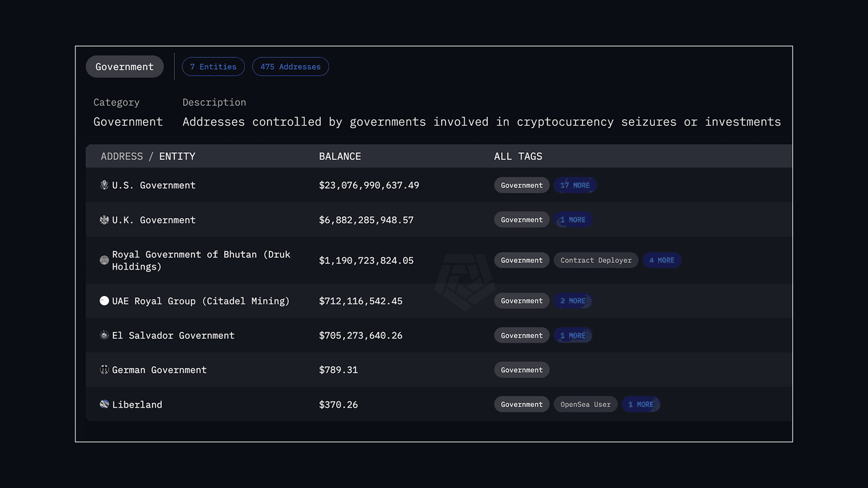Click the balance $705,273,640.26

[361, 335]
